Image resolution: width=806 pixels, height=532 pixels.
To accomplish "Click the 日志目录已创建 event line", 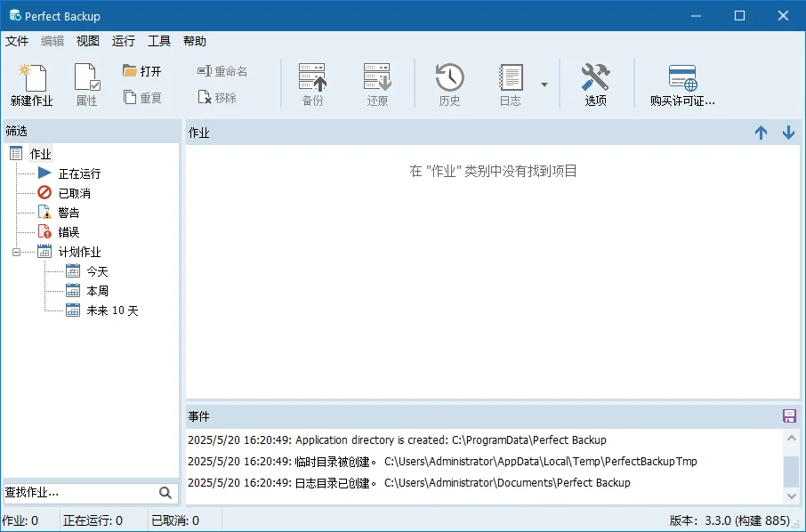I will pyautogui.click(x=408, y=483).
